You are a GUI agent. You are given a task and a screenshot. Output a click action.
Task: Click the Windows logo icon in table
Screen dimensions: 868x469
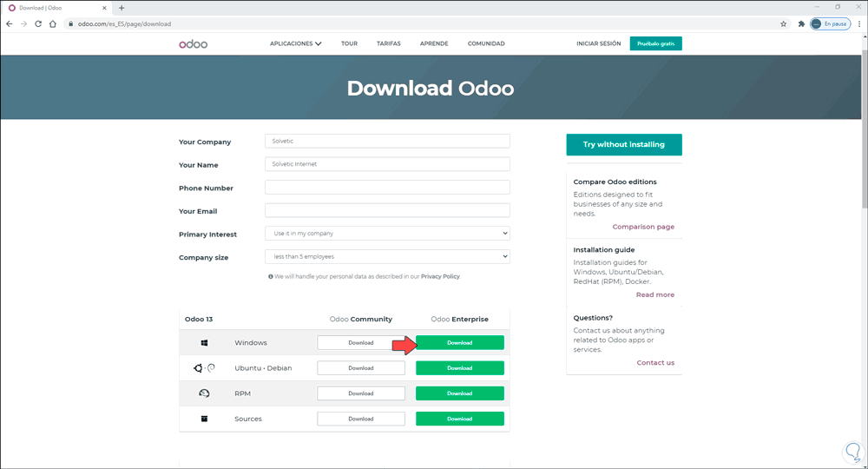pyautogui.click(x=204, y=343)
